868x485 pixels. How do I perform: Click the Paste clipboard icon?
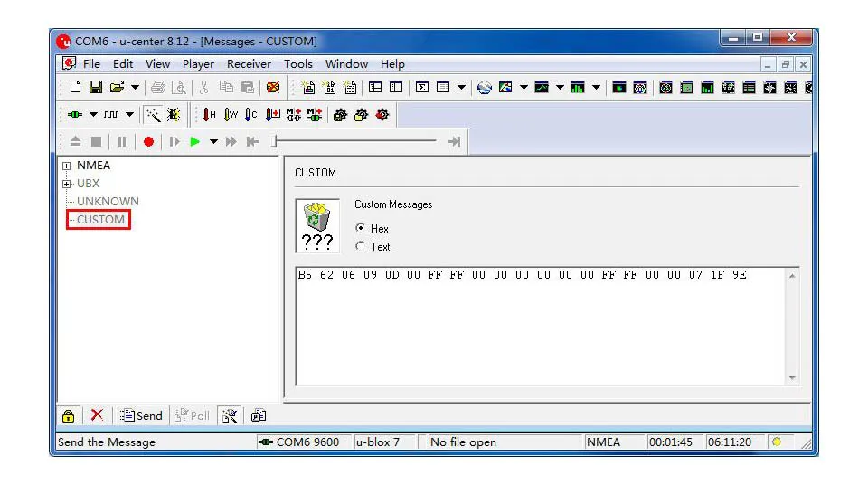[247, 87]
